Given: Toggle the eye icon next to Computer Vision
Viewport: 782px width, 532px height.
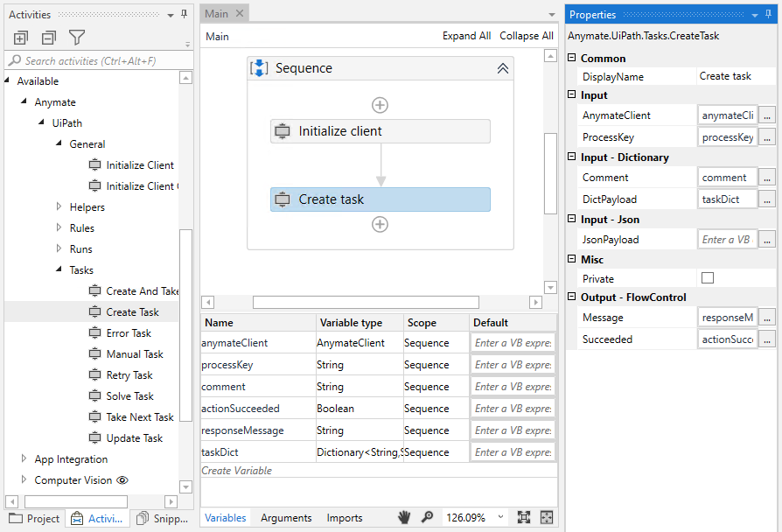Looking at the screenshot, I should pos(123,479).
